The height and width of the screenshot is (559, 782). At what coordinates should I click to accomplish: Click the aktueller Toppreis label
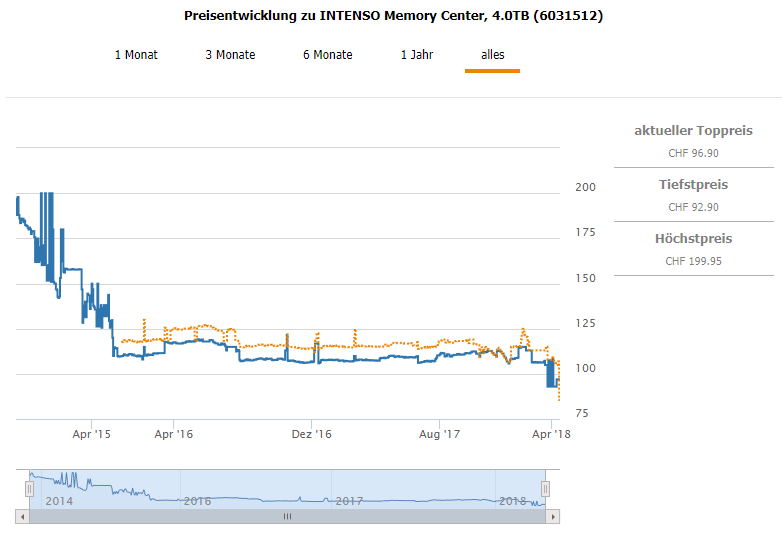pos(693,131)
